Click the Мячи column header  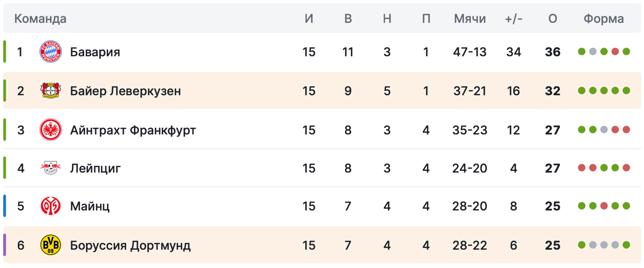(470, 19)
